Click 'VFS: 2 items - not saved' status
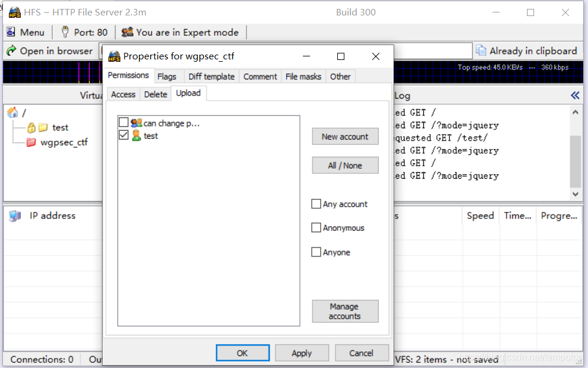588x368 pixels. (x=446, y=359)
